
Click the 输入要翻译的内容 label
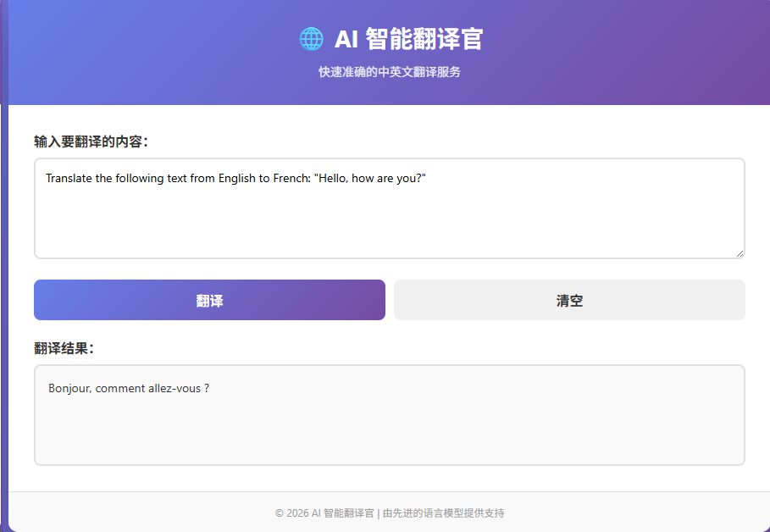(x=91, y=141)
